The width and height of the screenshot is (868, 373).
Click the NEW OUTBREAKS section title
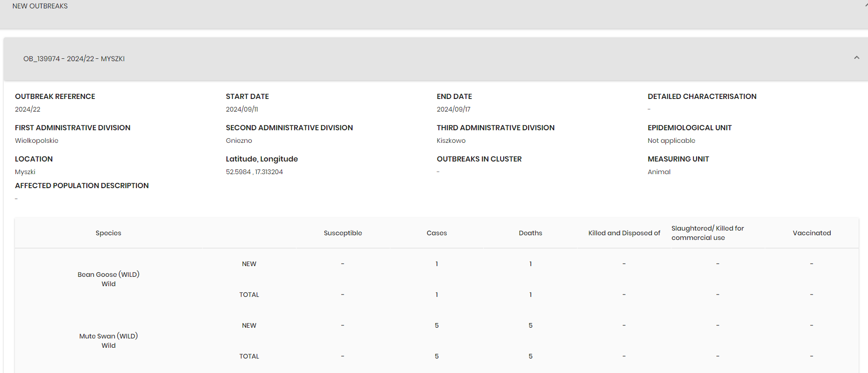pos(40,6)
